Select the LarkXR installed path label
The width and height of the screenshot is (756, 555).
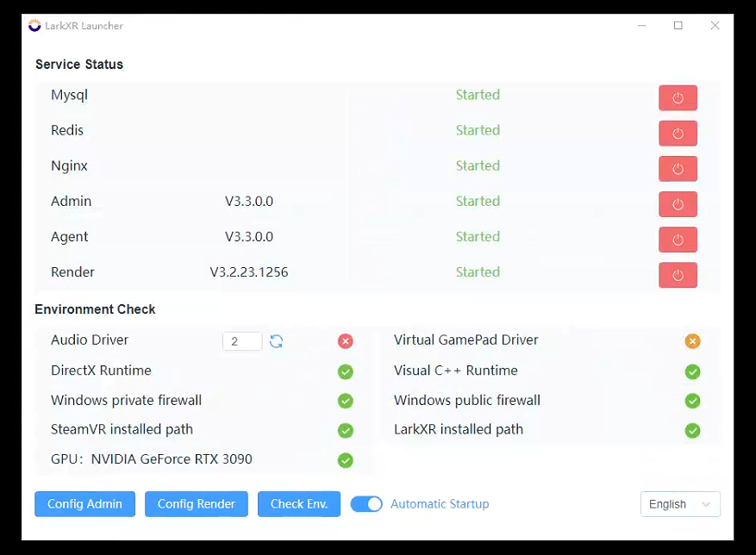pyautogui.click(x=458, y=430)
